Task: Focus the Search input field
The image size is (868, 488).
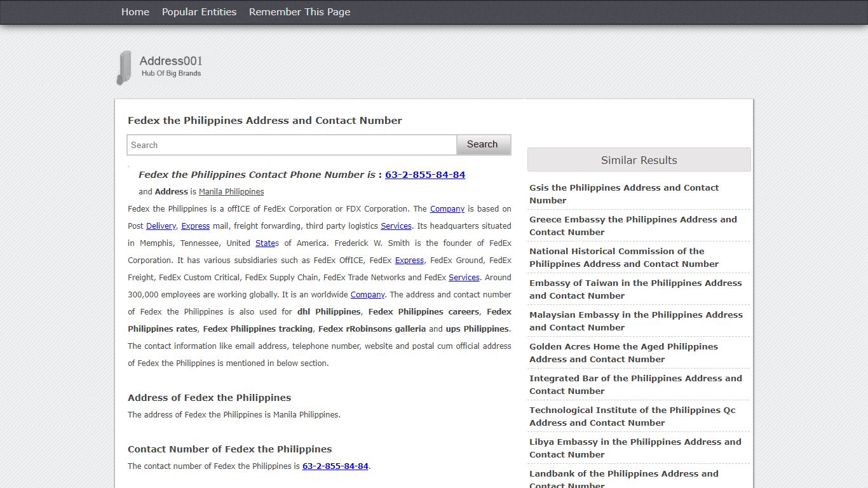Action: [x=292, y=145]
